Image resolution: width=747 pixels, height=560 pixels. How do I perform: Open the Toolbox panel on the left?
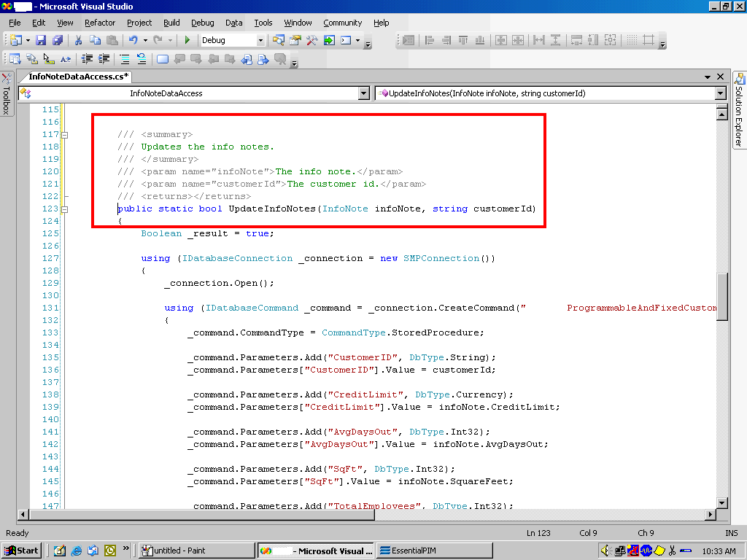(7, 98)
